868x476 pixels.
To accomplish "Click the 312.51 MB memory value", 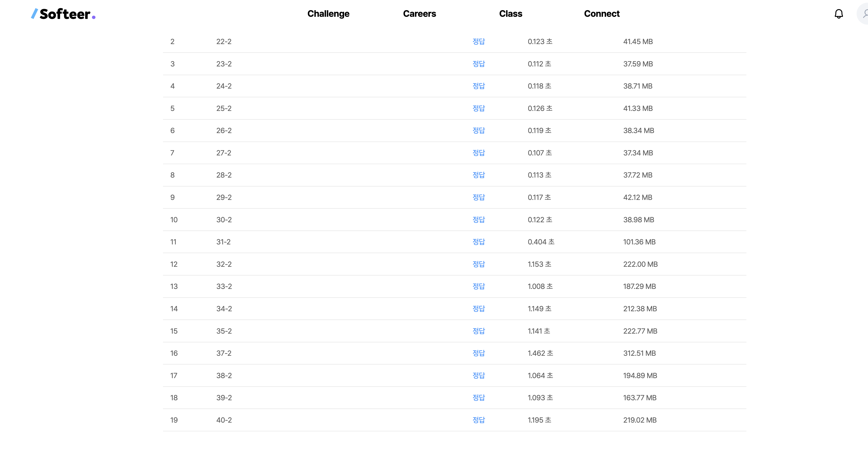I will (x=639, y=353).
